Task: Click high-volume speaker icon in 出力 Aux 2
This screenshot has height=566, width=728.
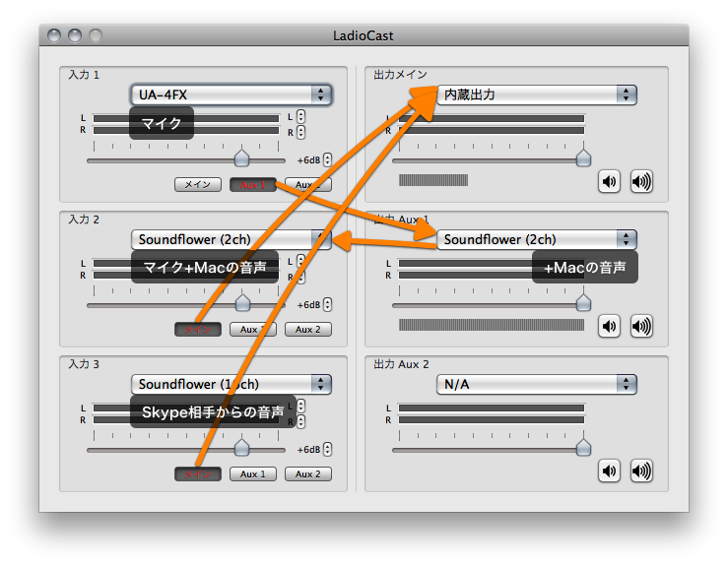Action: [641, 471]
